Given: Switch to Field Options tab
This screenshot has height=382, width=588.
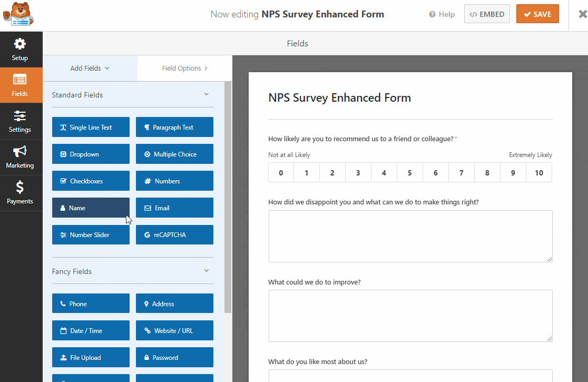Looking at the screenshot, I should (x=185, y=68).
